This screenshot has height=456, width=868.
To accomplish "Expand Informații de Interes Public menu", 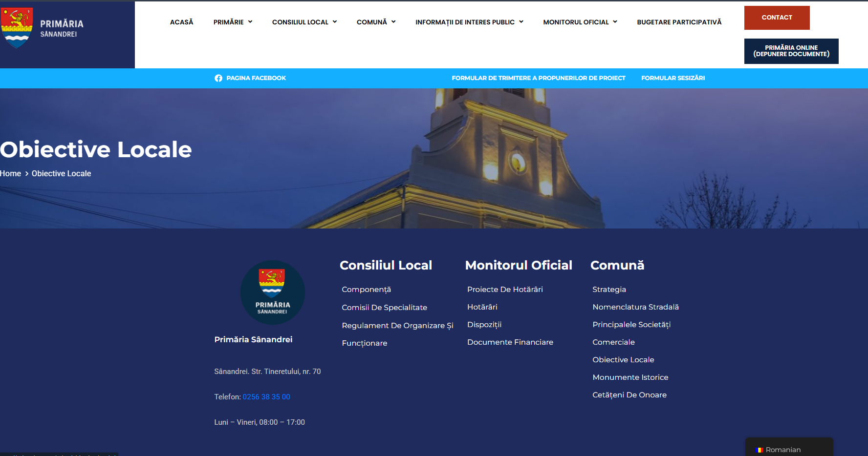I will click(x=469, y=22).
